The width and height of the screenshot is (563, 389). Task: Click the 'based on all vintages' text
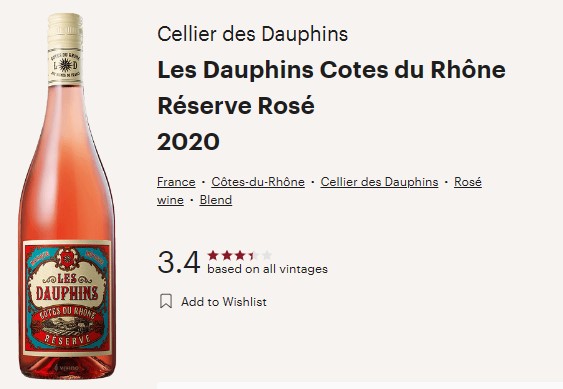267,269
